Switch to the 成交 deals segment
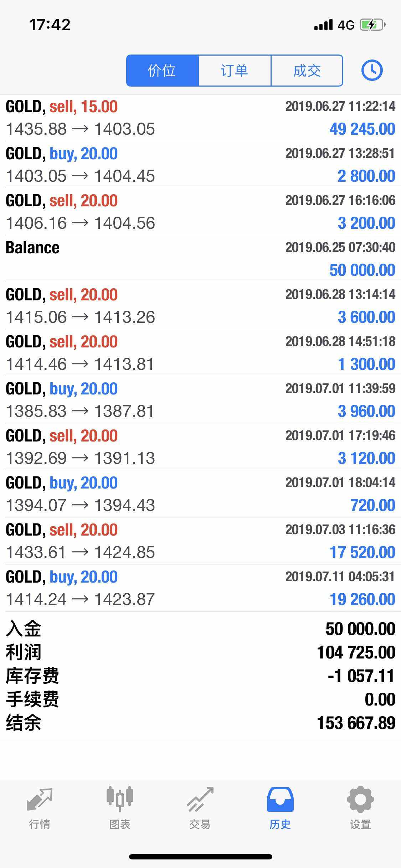Screen dimensions: 401x868 (307, 71)
